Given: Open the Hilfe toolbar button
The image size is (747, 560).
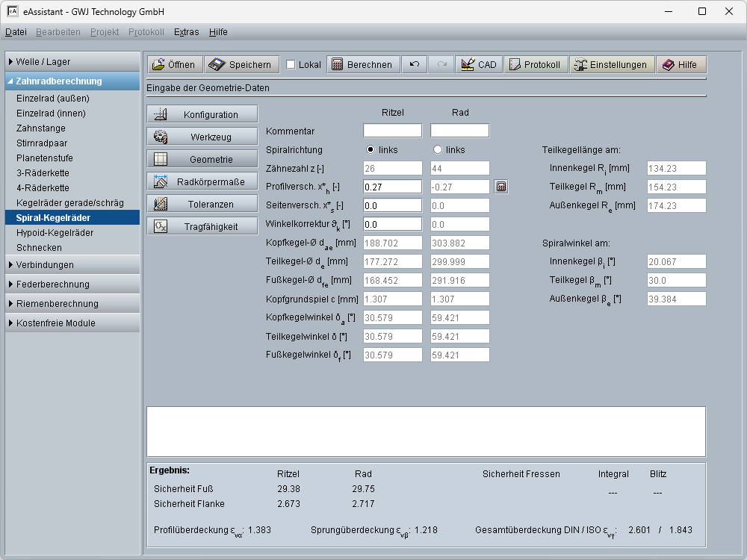Looking at the screenshot, I should [x=680, y=65].
